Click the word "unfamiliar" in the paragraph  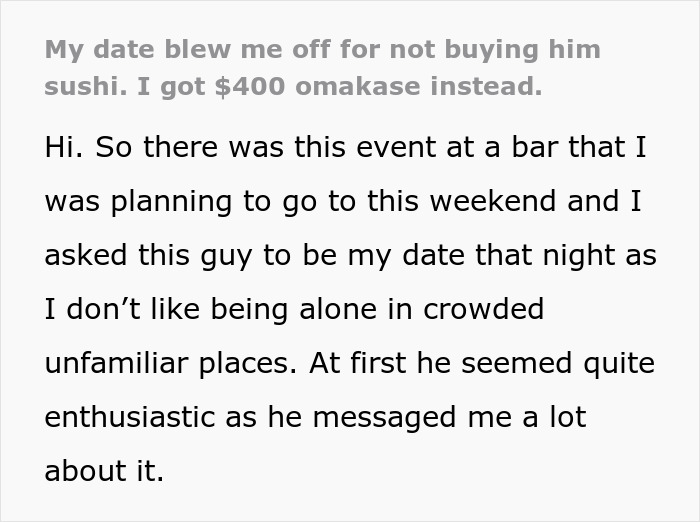click(116, 363)
